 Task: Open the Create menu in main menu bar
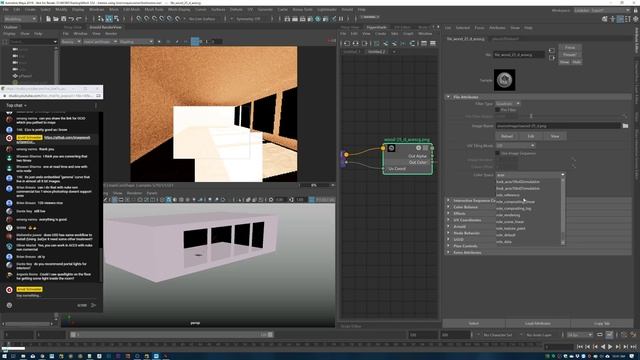point(30,9)
